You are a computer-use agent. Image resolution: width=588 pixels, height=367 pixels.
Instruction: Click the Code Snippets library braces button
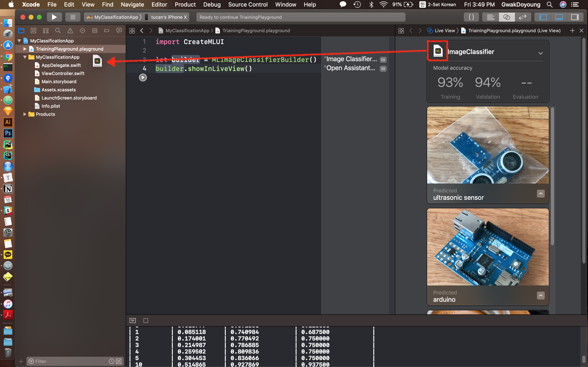click(x=471, y=17)
